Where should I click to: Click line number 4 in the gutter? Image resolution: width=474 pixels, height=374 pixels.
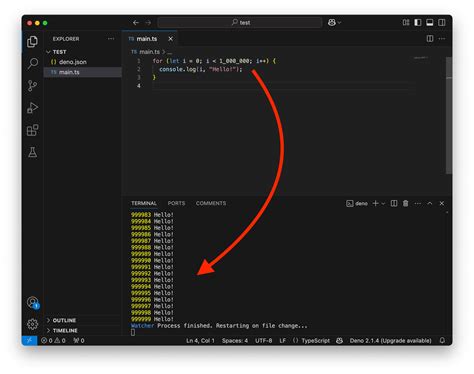[139, 86]
